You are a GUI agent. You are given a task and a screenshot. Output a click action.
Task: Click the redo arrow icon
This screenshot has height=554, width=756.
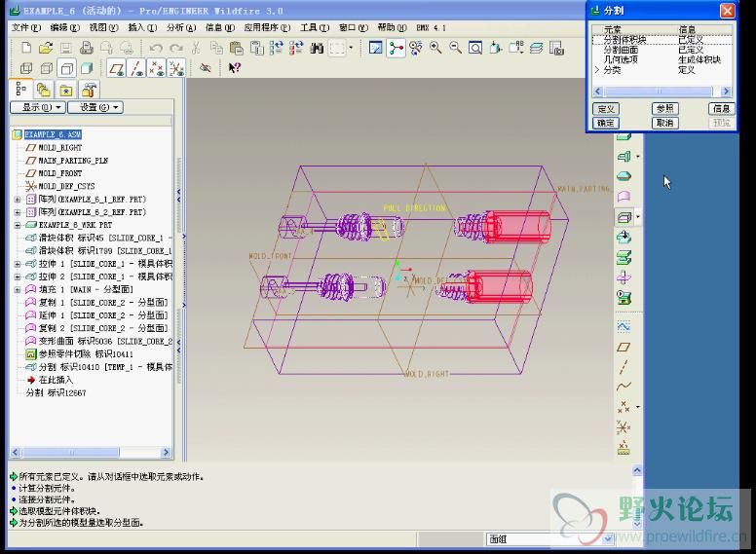[x=176, y=48]
